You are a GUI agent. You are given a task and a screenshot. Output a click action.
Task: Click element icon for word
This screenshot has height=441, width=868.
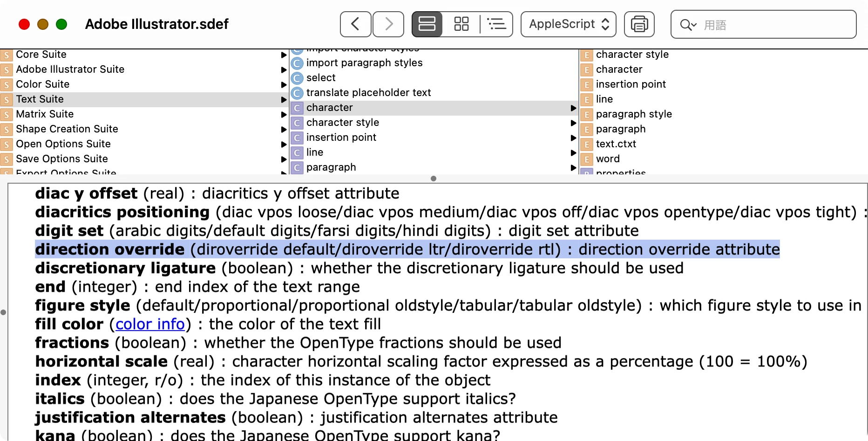(x=587, y=159)
